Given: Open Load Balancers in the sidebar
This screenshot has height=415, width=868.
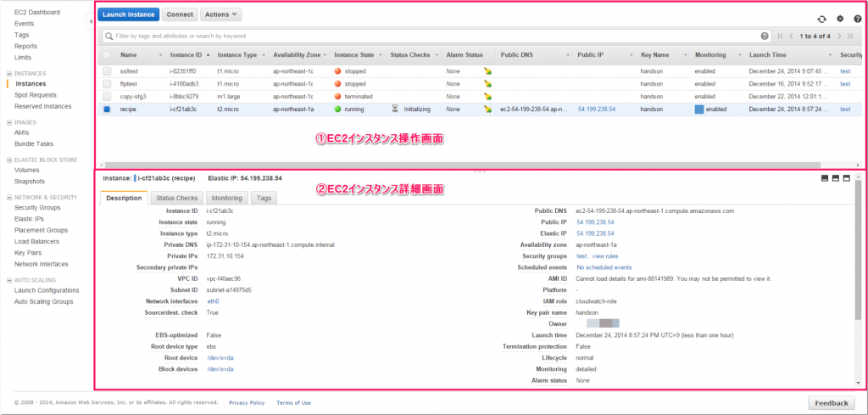Looking at the screenshot, I should coord(36,242).
